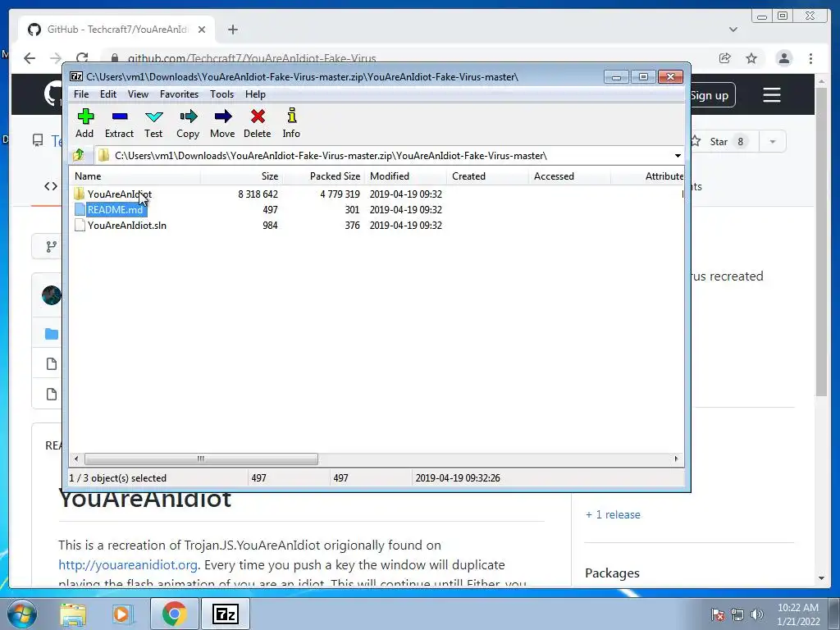This screenshot has width=840, height=630.
Task: Click the taskbar clock showing 10:22 AM
Action: point(798,614)
